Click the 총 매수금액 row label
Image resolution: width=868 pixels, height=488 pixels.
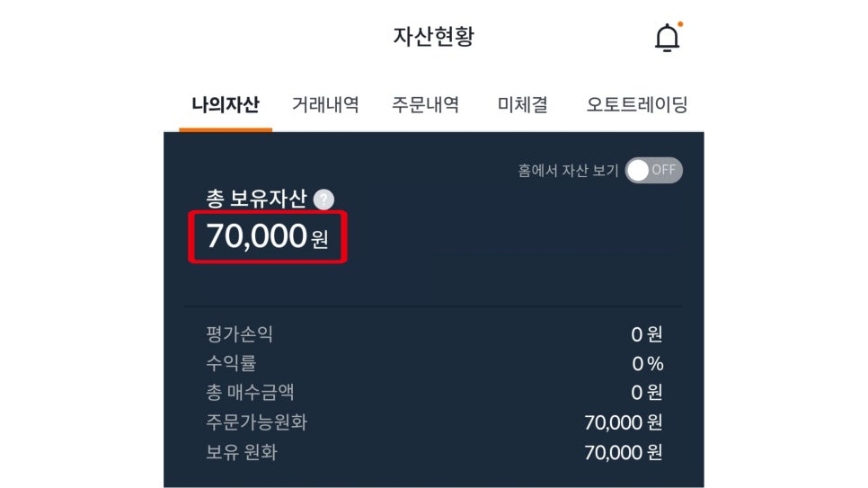250,392
